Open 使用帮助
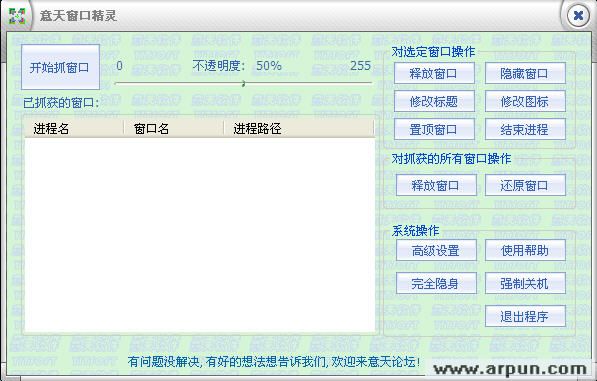The image size is (597, 381). click(x=525, y=250)
